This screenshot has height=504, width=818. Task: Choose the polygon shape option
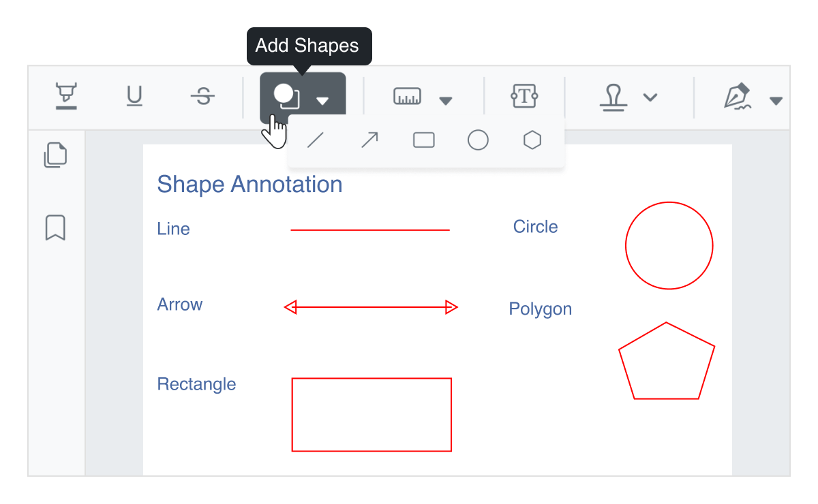click(x=532, y=140)
